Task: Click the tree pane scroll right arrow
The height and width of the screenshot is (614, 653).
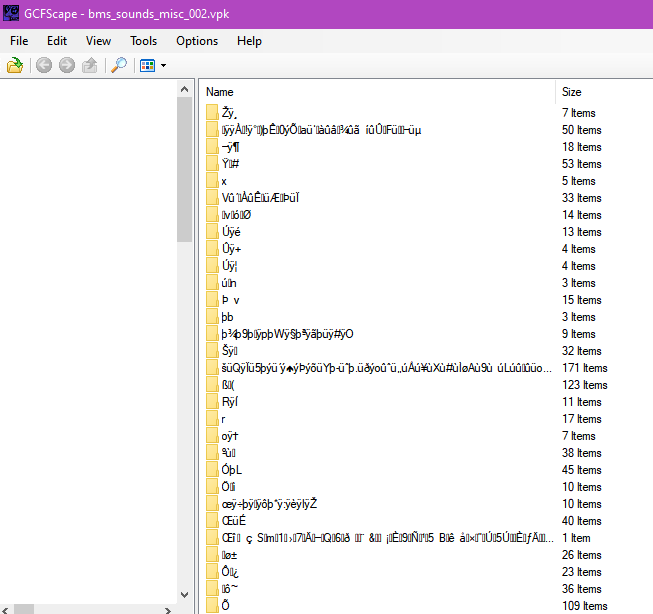Action: pyautogui.click(x=168, y=610)
